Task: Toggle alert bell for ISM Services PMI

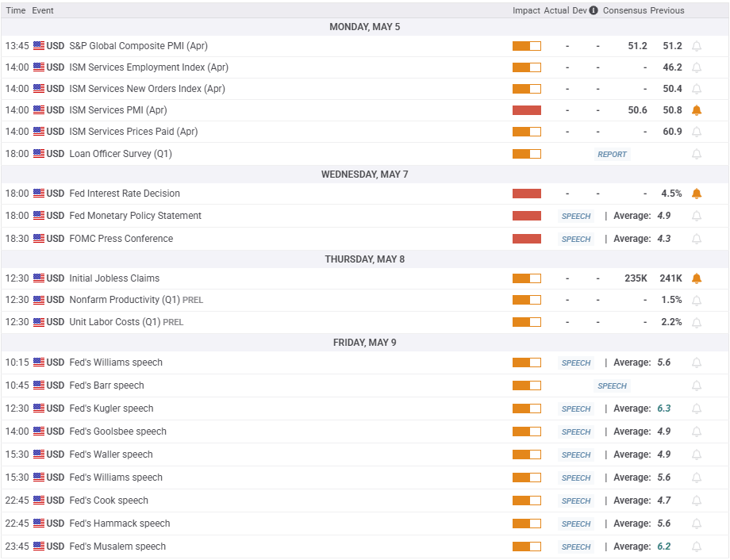Action: click(x=697, y=110)
